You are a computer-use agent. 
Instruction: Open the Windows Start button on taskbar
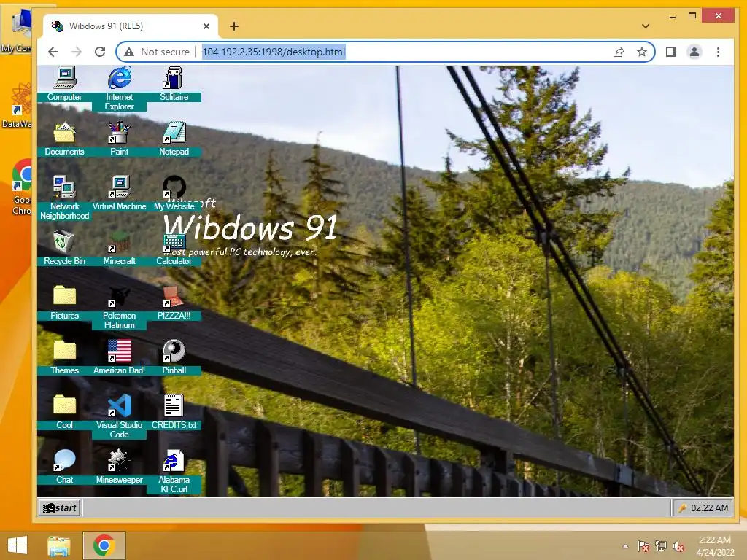[18, 545]
